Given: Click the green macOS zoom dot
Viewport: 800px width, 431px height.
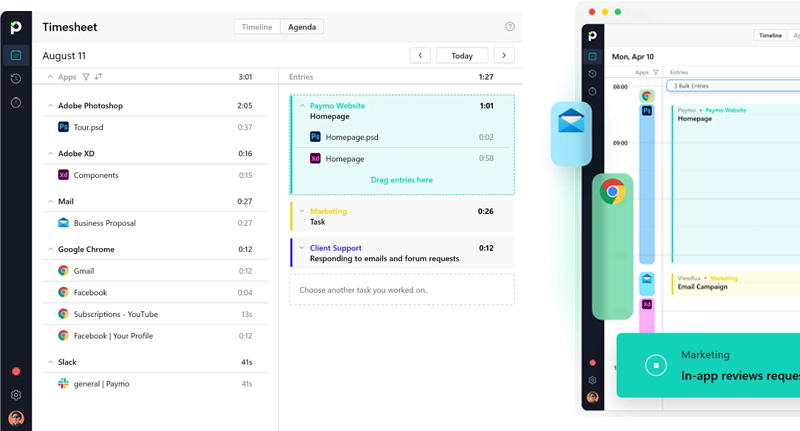Looking at the screenshot, I should pyautogui.click(x=618, y=12).
